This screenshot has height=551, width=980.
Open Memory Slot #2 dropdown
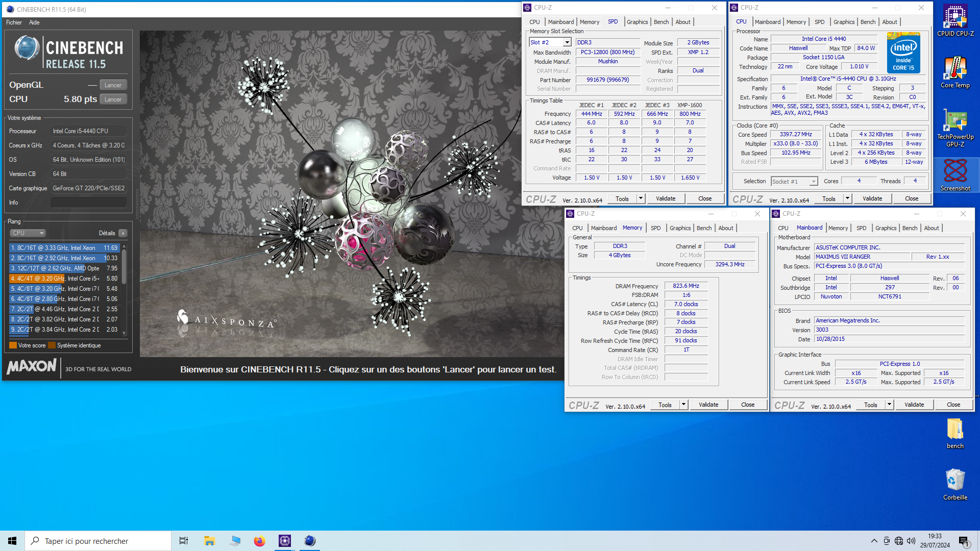[550, 42]
